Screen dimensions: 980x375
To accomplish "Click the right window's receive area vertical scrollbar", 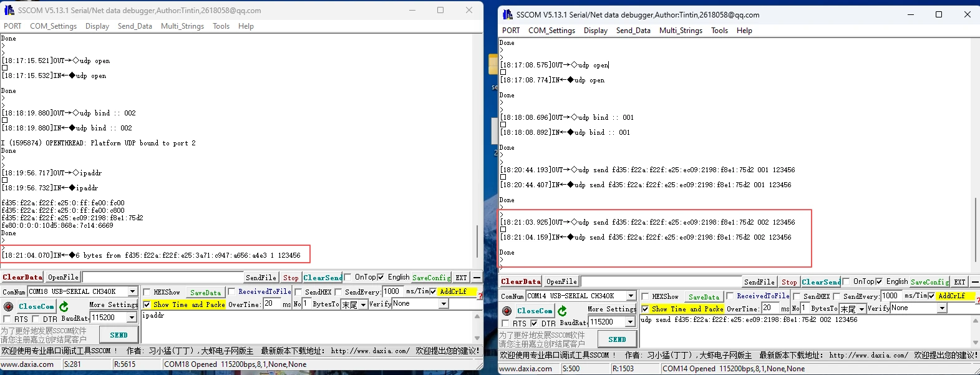I will 975,230.
